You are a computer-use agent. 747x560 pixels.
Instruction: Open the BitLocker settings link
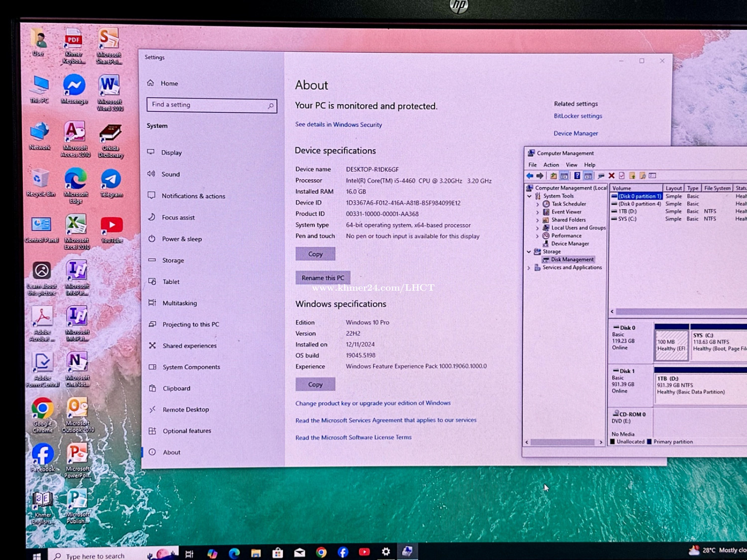[578, 116]
